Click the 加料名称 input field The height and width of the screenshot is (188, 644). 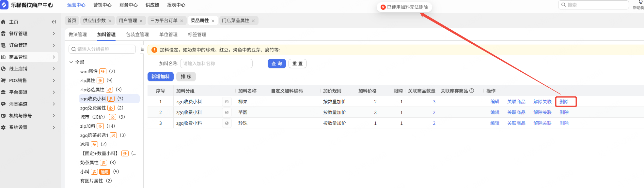click(216, 64)
